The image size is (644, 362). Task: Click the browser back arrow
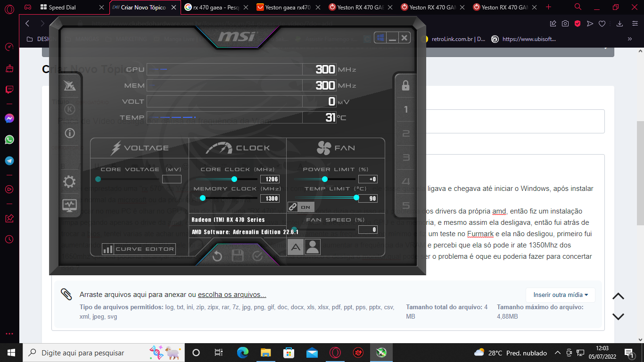(x=27, y=23)
